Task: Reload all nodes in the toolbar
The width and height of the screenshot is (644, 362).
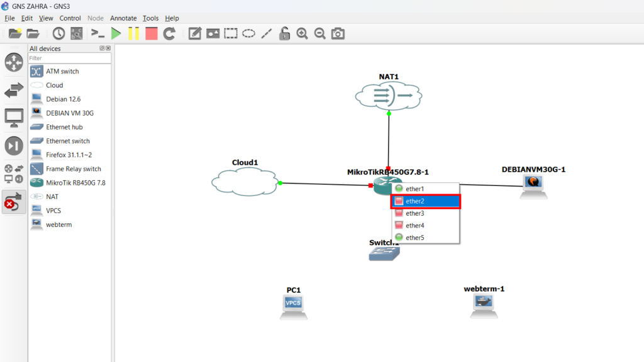Action: [169, 33]
